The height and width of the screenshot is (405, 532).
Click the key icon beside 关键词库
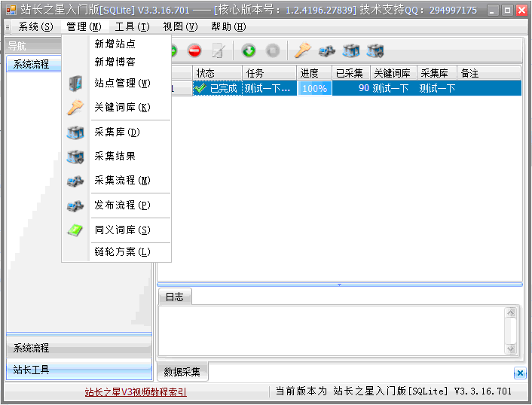pyautogui.click(x=75, y=108)
